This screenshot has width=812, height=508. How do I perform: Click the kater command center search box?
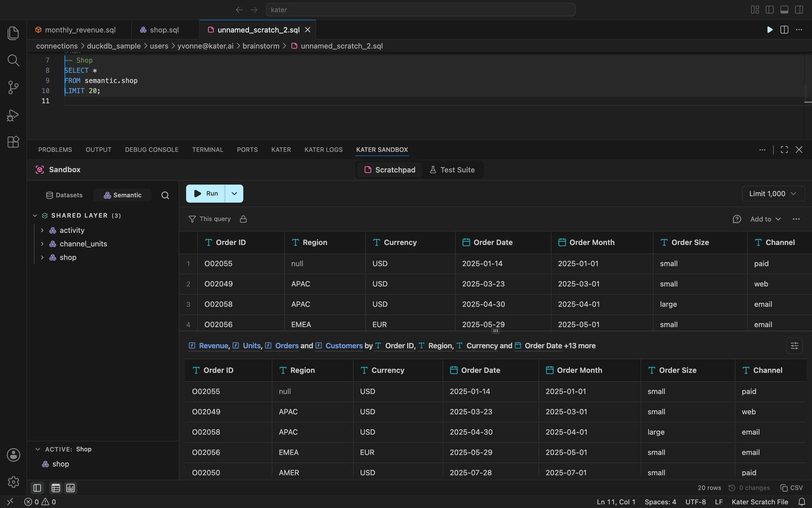pos(420,9)
